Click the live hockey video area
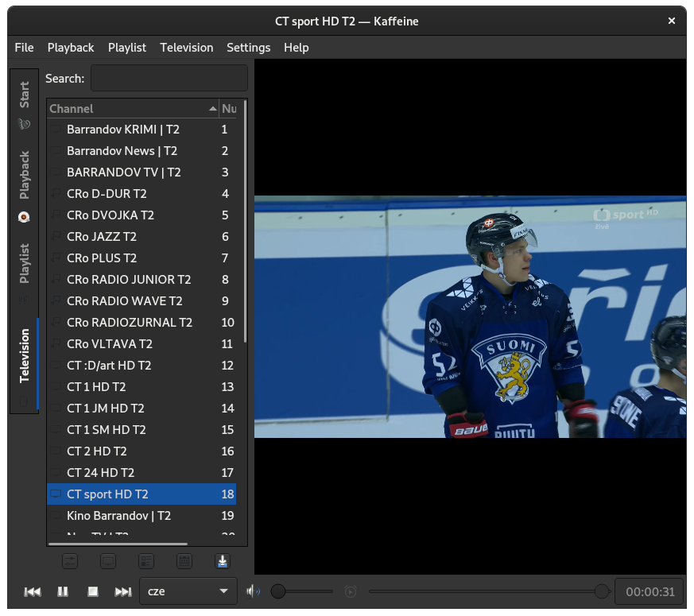Viewport: 694px width, 616px height. [x=470, y=316]
